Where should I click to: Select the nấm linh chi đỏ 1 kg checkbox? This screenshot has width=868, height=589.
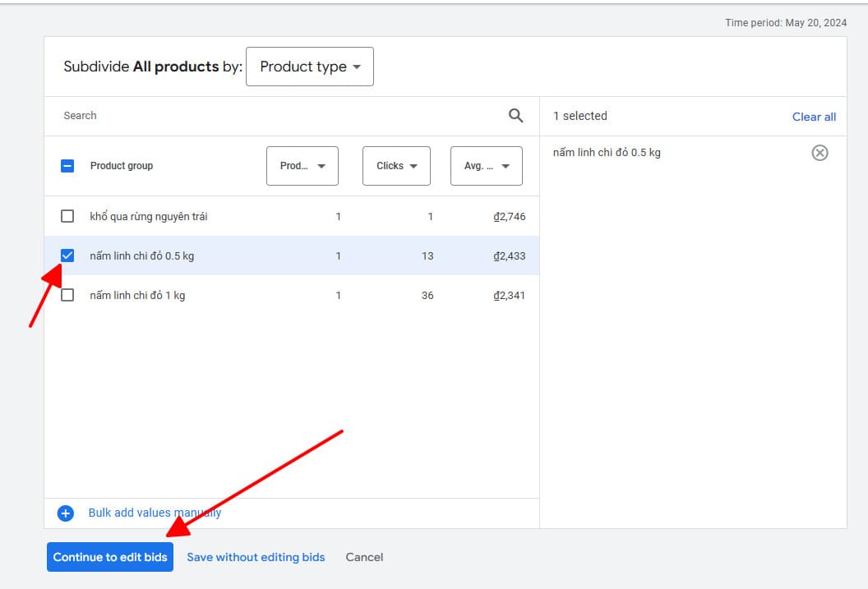coord(67,294)
